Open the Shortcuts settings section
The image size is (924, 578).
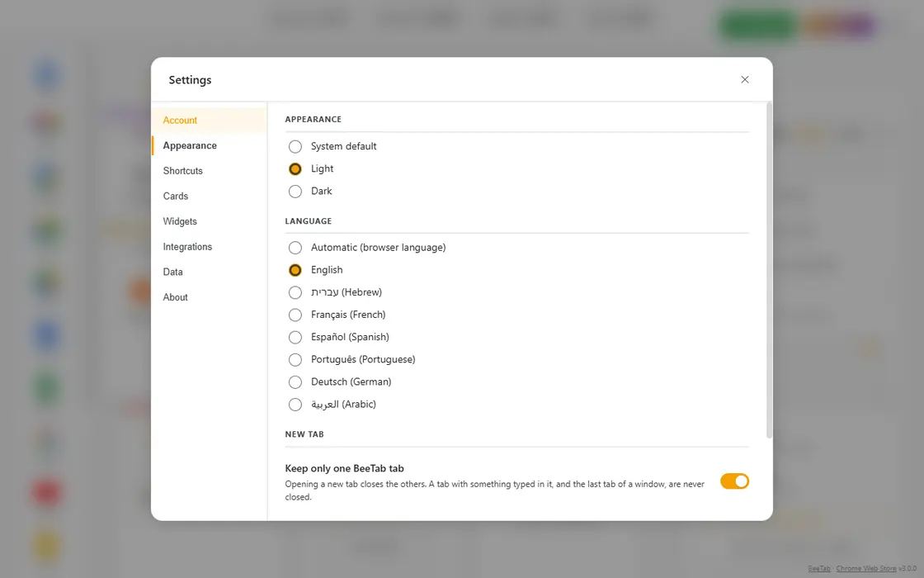pyautogui.click(x=210, y=171)
